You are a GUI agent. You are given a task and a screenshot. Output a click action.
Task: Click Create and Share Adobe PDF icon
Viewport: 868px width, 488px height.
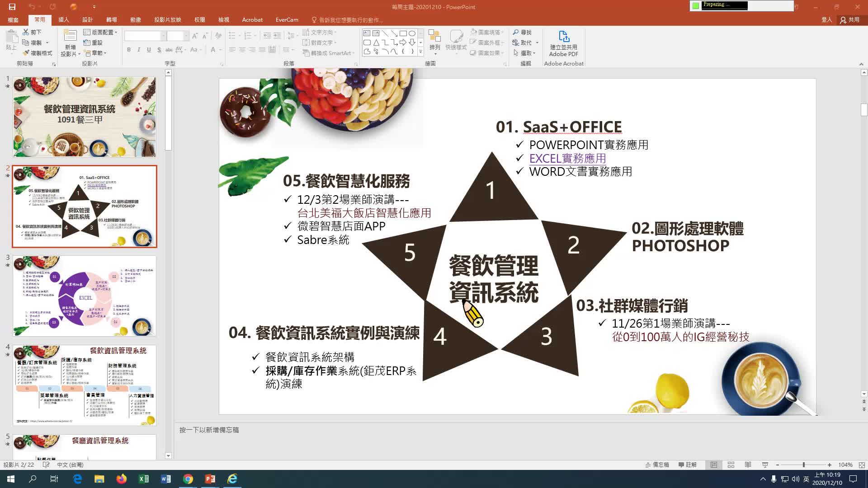click(x=564, y=36)
